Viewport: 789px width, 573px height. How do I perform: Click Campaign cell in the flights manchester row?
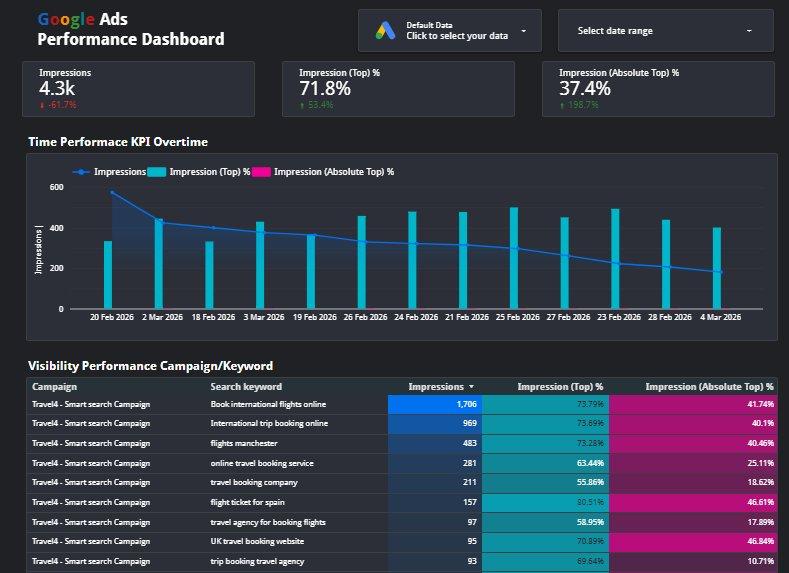pos(91,444)
